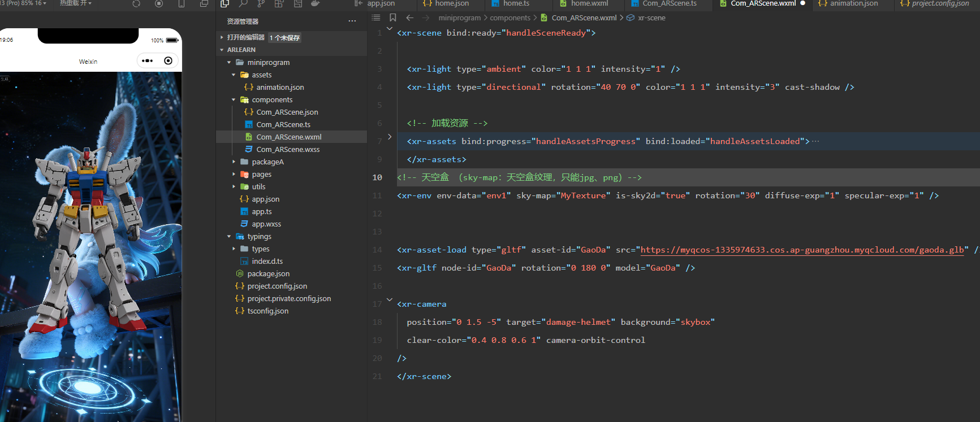The width and height of the screenshot is (980, 422).
Task: Open tsconfig.json in the file tree
Action: tap(292, 311)
